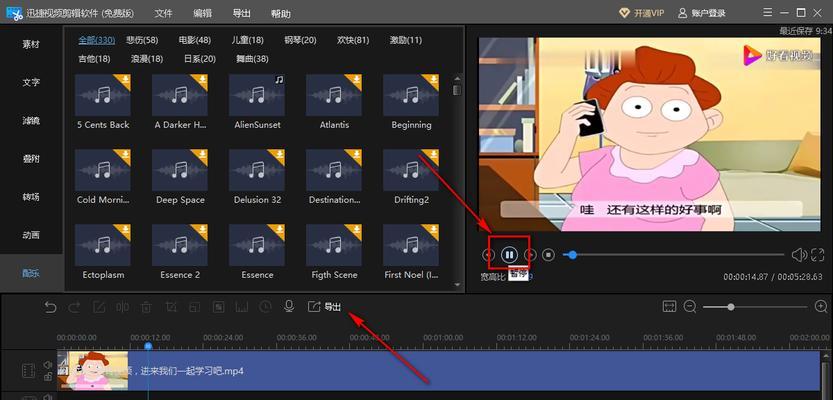
Task: Open the 滤镜 sidebar tab
Action: coord(31,121)
